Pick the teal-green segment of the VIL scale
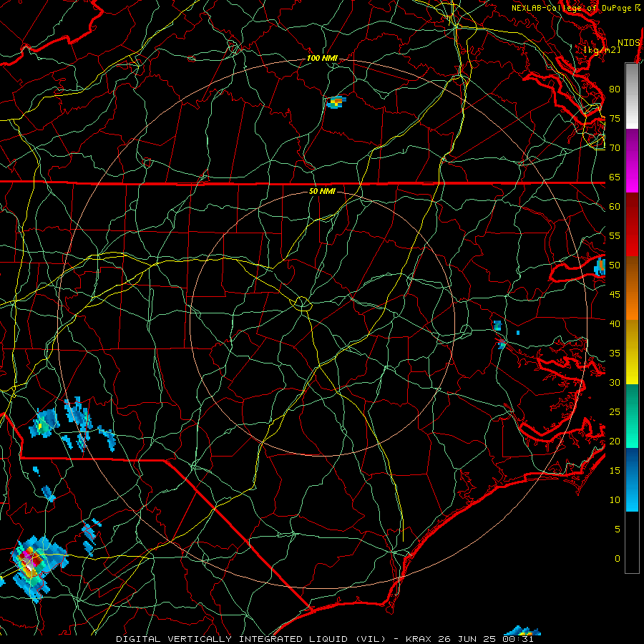The width and height of the screenshot is (644, 644). (632, 416)
